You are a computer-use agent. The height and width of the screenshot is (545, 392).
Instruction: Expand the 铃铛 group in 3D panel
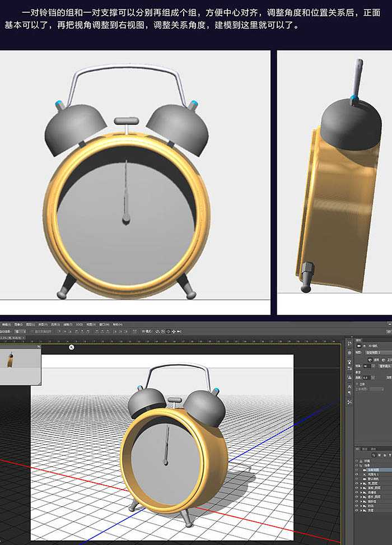[x=361, y=506]
